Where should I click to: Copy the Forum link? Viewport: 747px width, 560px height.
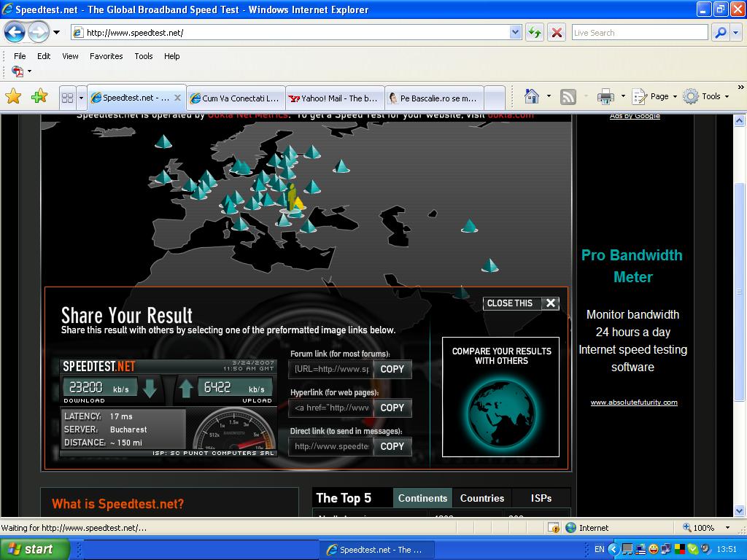coord(392,369)
